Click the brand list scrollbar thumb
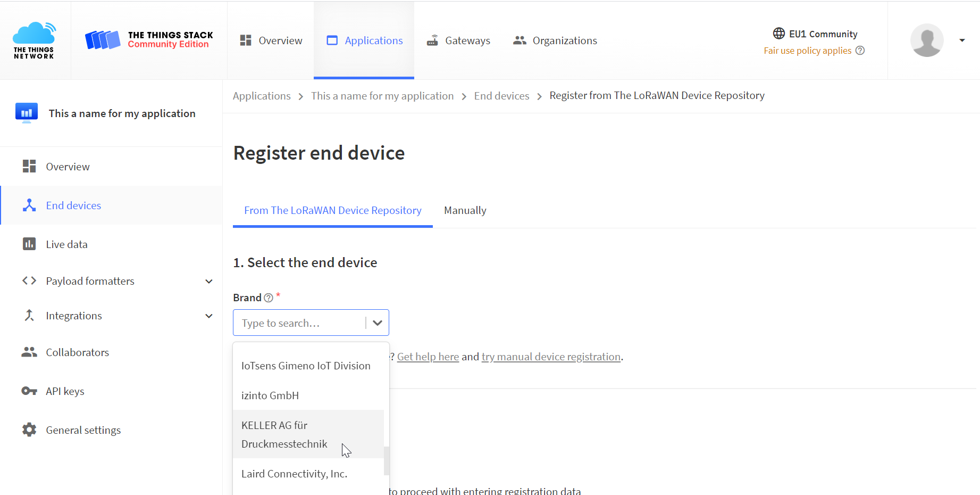 click(387, 461)
